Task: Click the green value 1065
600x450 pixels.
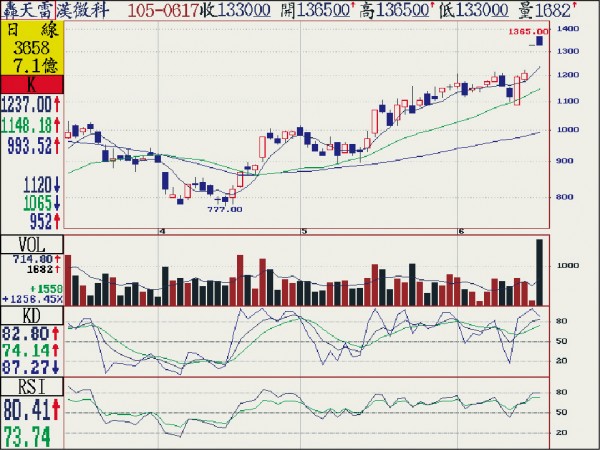Action: click(x=42, y=203)
